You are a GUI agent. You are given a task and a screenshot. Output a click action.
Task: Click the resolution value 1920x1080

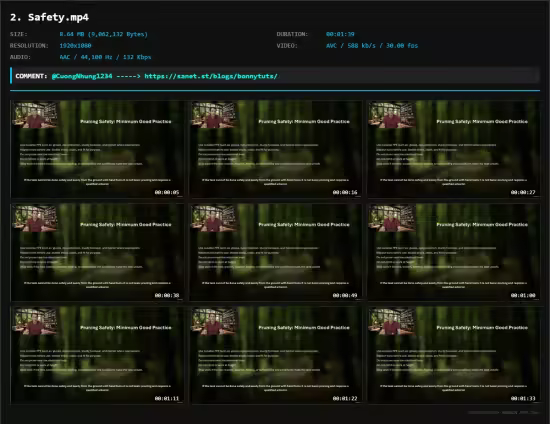[x=75, y=46]
